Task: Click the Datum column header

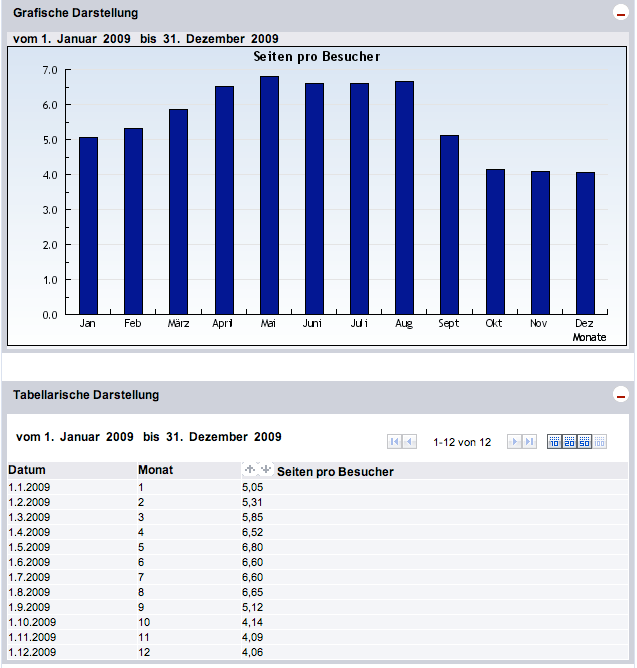Action: (27, 470)
